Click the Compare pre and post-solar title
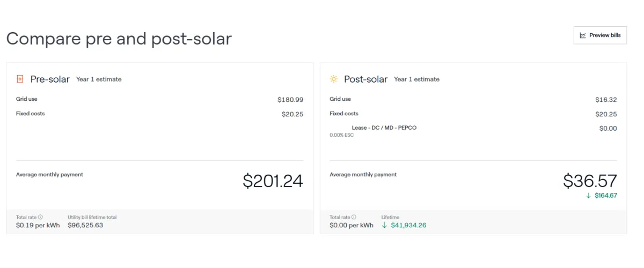 [119, 39]
